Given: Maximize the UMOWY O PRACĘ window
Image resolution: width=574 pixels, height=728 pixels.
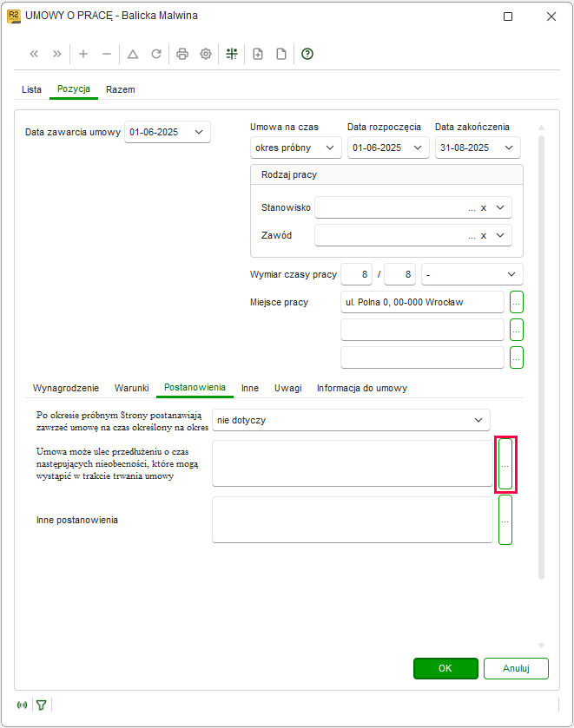Looking at the screenshot, I should (x=508, y=16).
